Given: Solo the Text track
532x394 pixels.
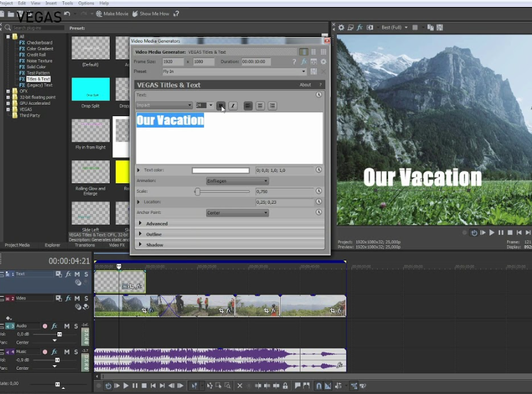Looking at the screenshot, I should 86,274.
